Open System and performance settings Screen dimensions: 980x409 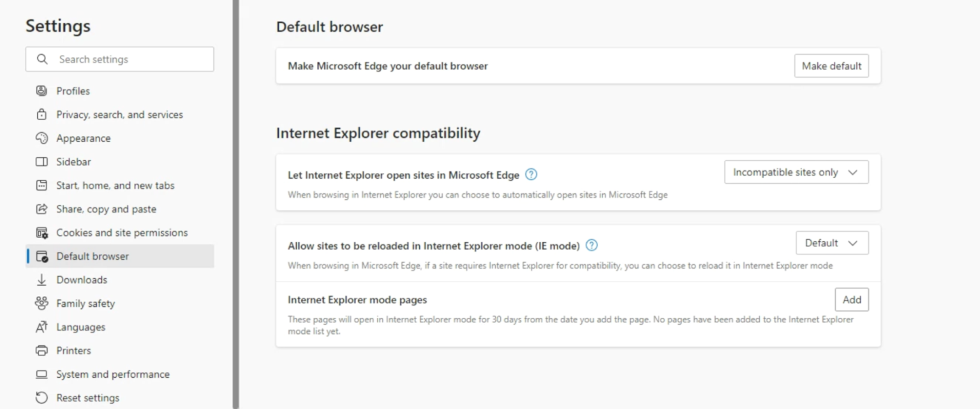[x=112, y=374]
